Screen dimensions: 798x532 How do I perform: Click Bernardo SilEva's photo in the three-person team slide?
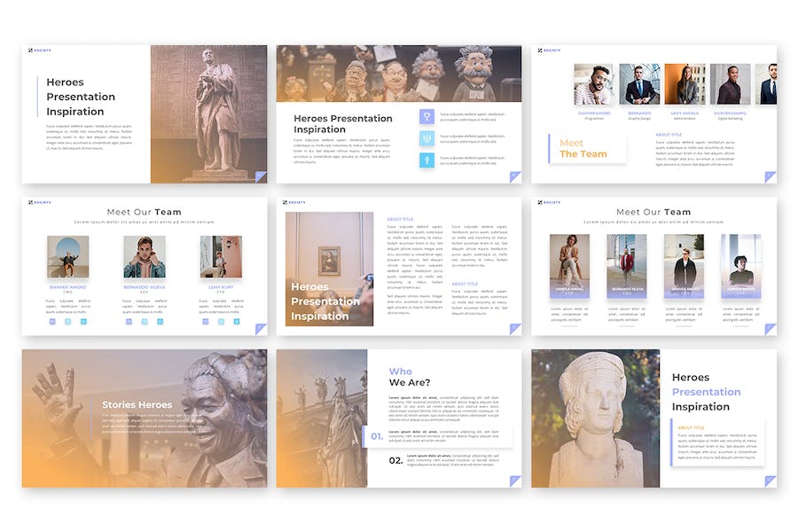click(145, 257)
